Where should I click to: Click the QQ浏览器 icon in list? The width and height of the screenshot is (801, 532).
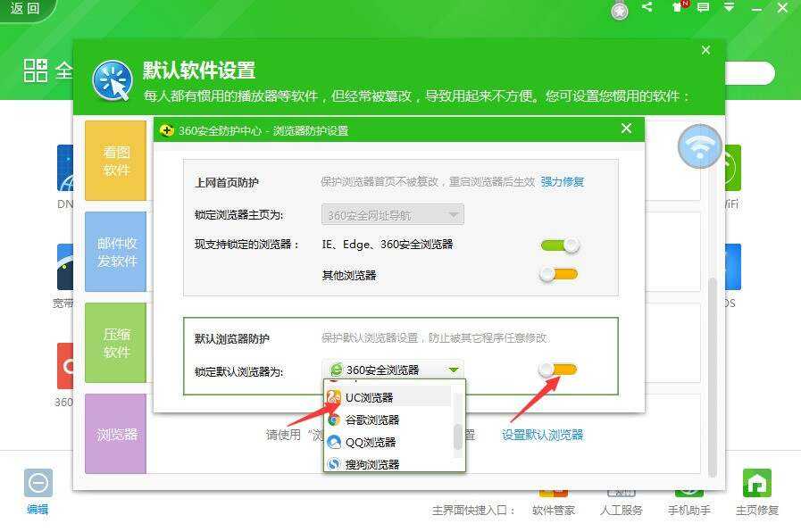pyautogui.click(x=334, y=442)
